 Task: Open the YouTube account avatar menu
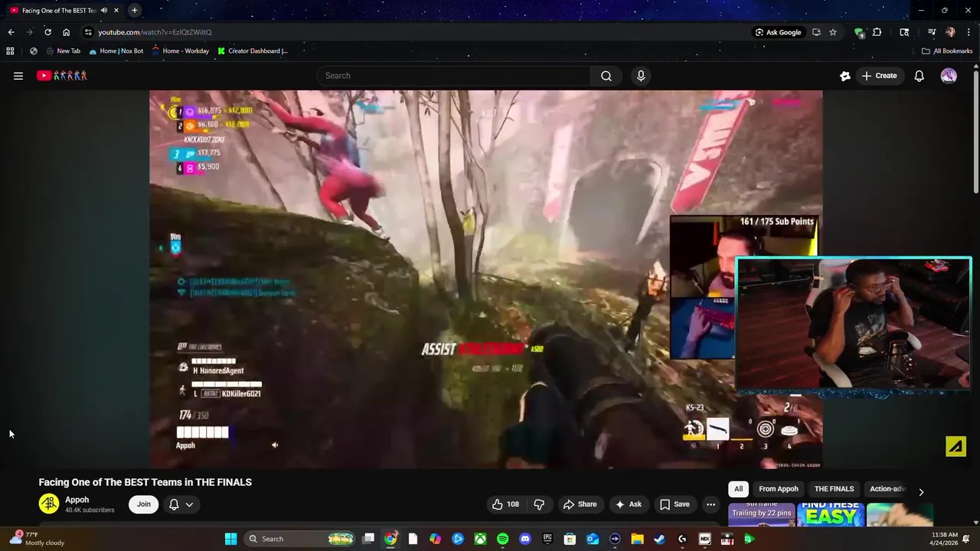(x=949, y=76)
